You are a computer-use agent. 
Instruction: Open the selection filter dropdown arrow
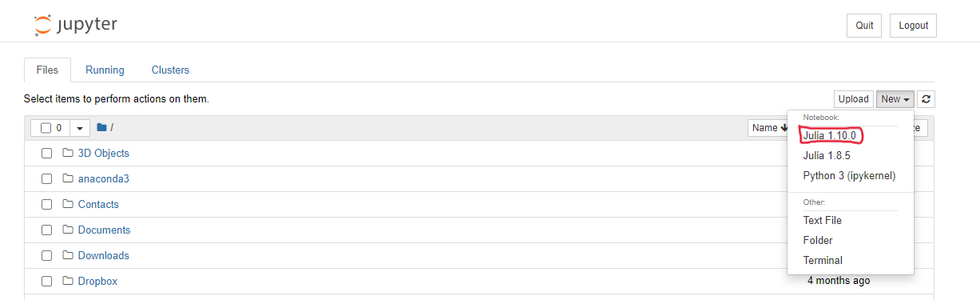coord(81,128)
